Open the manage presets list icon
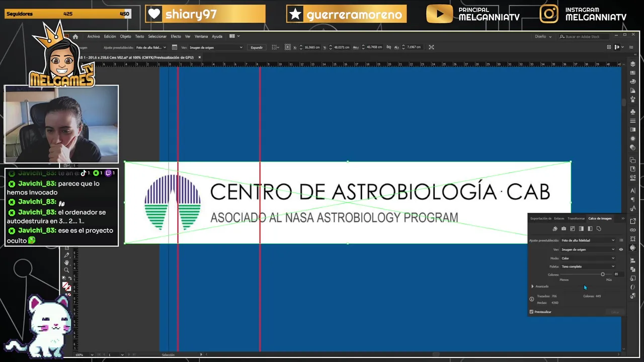 click(621, 240)
